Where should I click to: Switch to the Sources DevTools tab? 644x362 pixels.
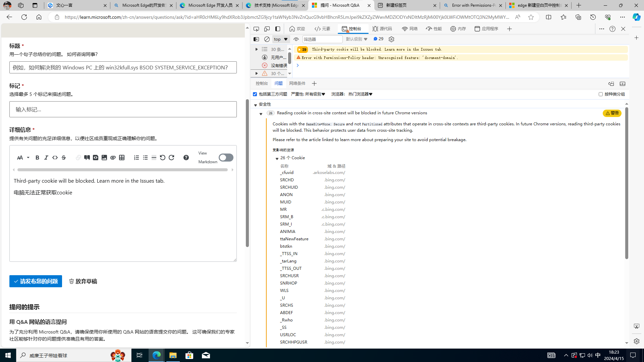pyautogui.click(x=382, y=29)
